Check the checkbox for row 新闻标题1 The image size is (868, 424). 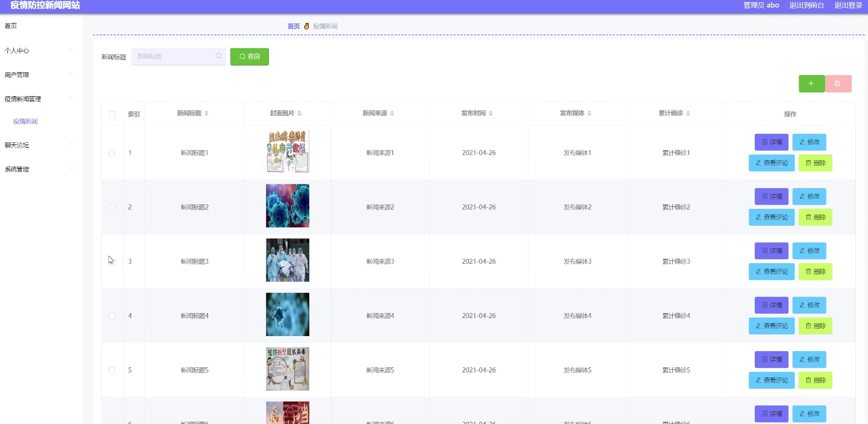[112, 153]
